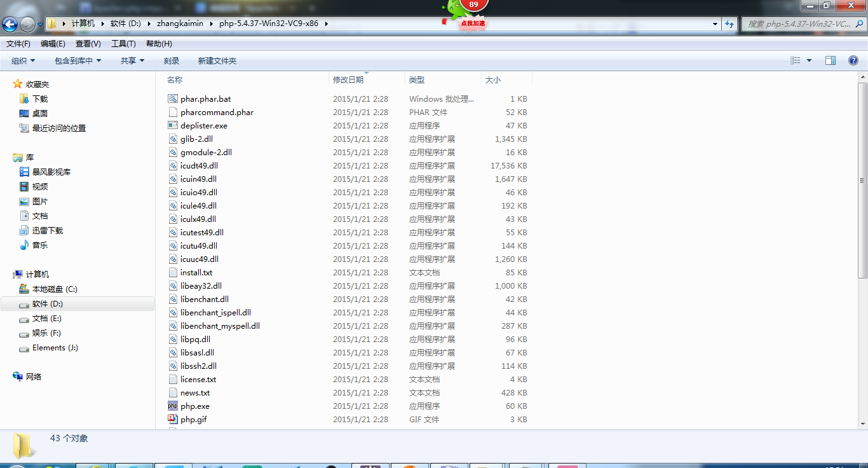868x468 pixels.
Task: Open the 共享 dropdown menu
Action: tap(133, 60)
